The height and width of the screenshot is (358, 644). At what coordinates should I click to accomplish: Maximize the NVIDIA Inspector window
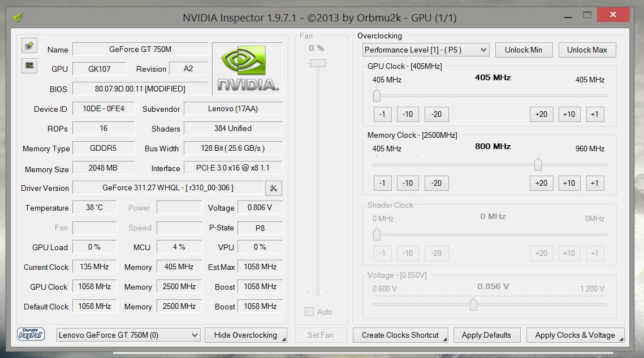(587, 15)
